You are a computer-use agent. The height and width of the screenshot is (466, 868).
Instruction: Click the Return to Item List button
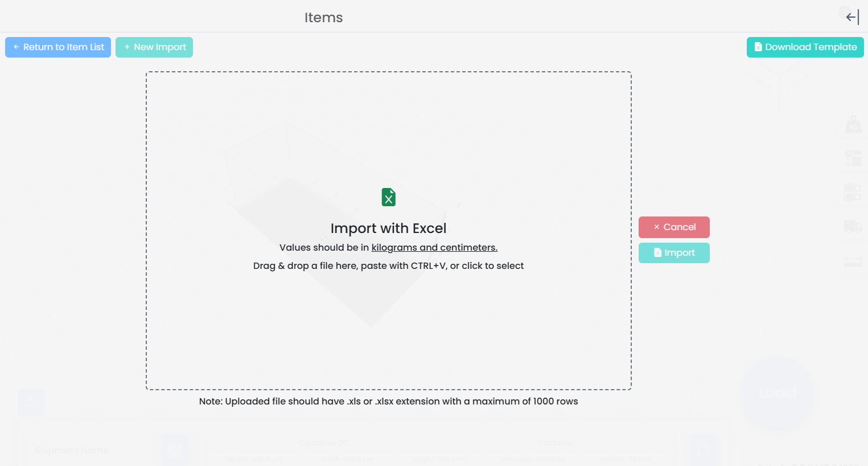coord(58,47)
